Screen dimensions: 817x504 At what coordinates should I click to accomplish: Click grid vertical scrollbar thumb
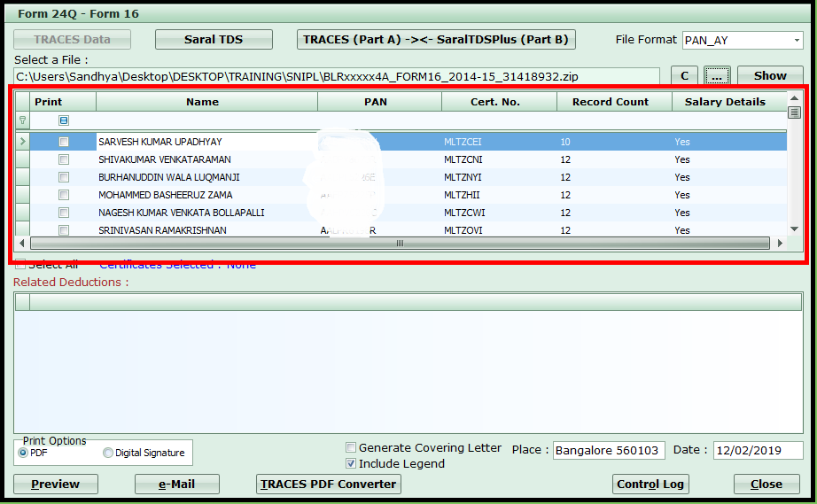794,112
